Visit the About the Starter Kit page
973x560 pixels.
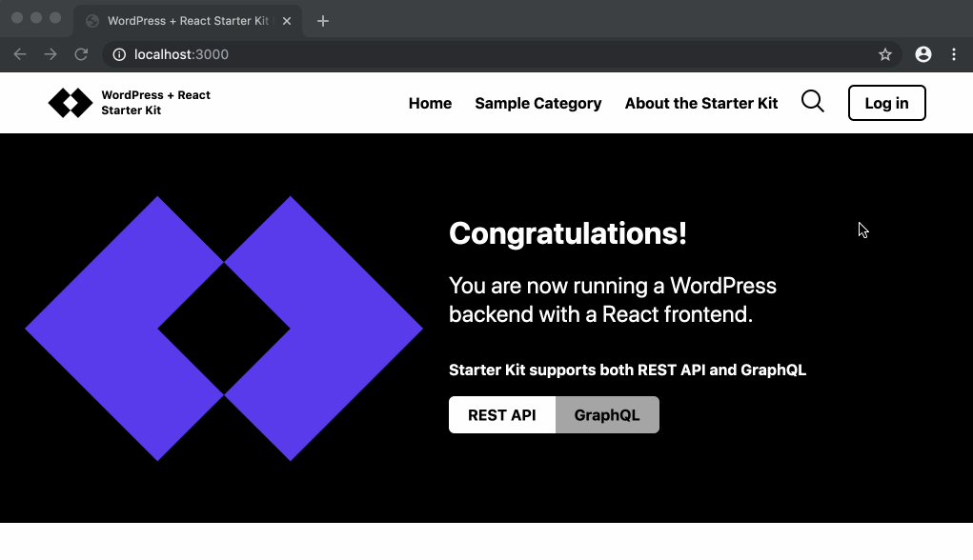click(701, 103)
